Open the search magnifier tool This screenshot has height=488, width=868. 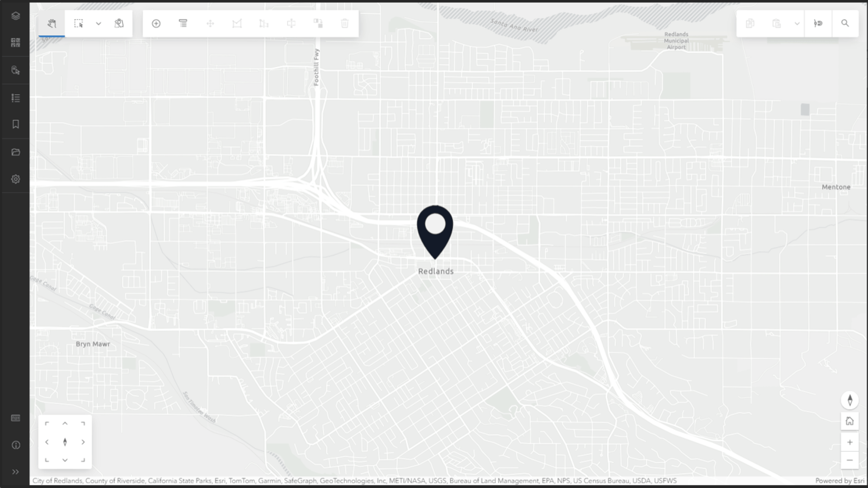[x=845, y=23]
